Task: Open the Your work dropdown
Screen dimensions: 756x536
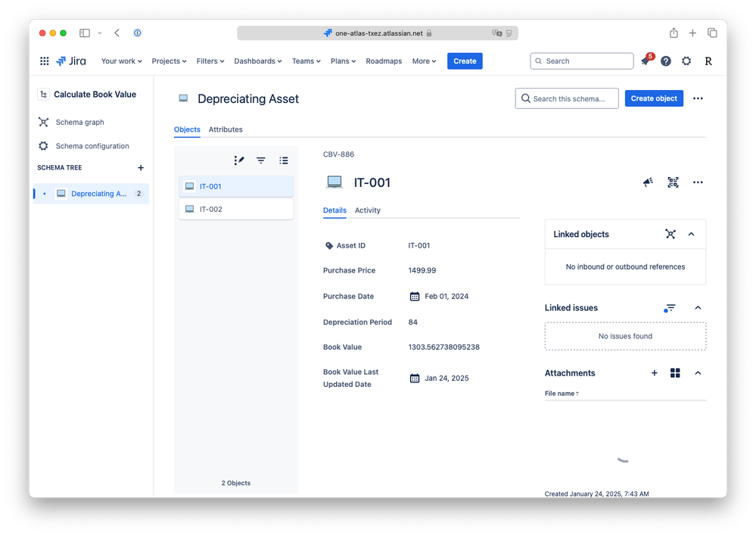Action: (x=122, y=61)
